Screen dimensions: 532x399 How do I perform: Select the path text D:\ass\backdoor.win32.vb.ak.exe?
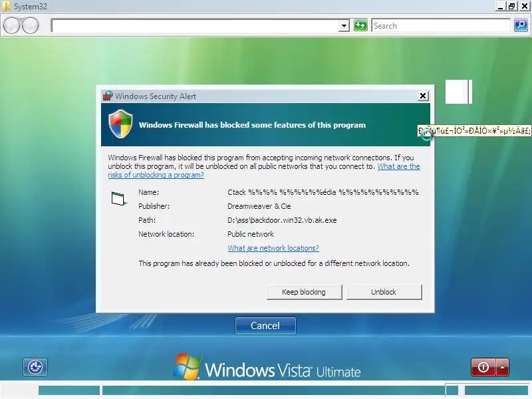point(282,220)
